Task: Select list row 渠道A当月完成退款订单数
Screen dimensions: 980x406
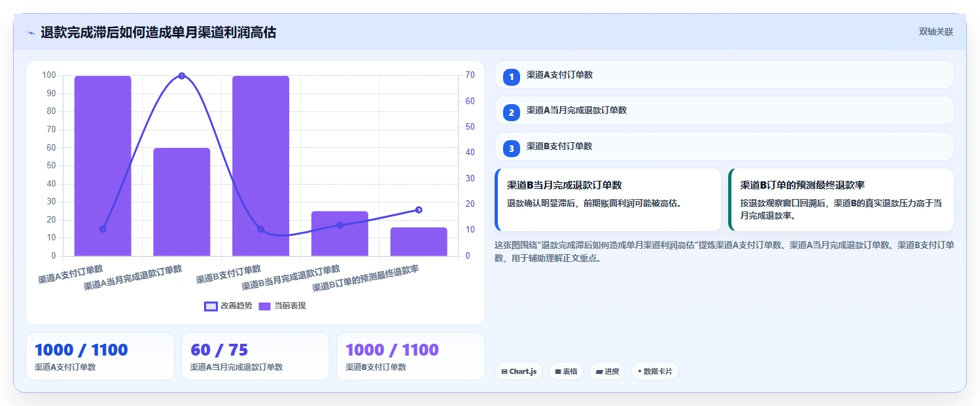Action: (x=724, y=110)
